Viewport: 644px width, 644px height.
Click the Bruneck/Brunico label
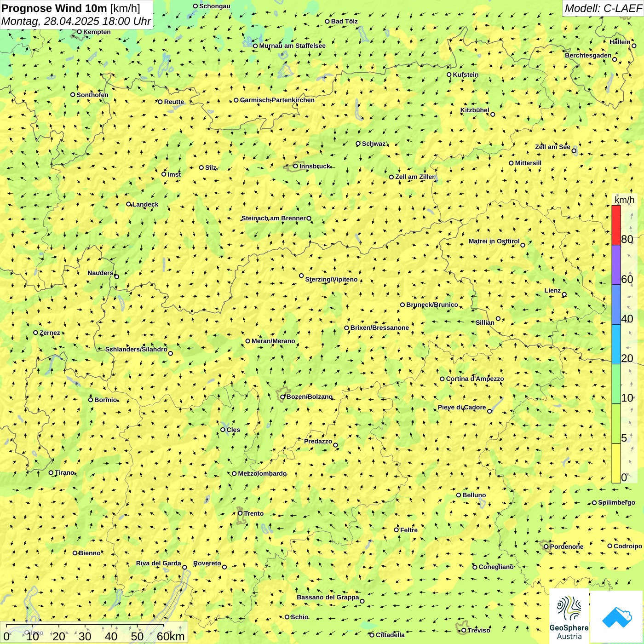point(432,305)
